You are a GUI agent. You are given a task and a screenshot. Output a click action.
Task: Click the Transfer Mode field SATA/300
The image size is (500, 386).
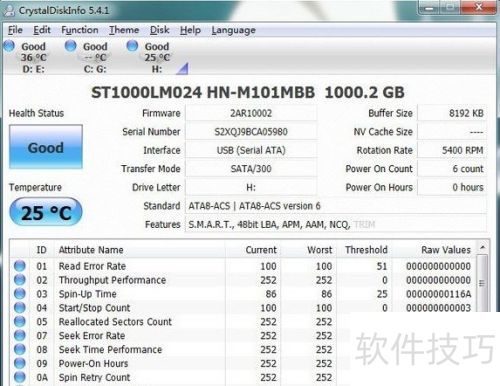[x=251, y=169]
